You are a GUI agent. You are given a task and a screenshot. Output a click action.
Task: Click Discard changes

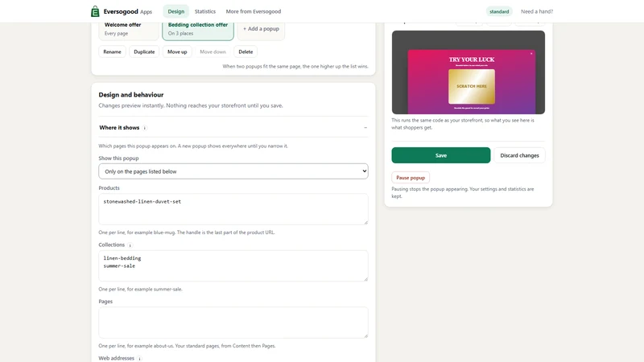519,155
